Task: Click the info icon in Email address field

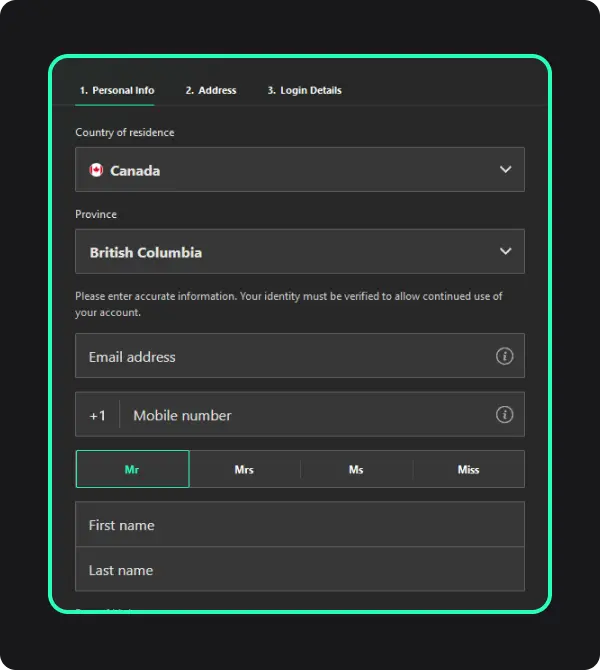Action: pos(505,356)
